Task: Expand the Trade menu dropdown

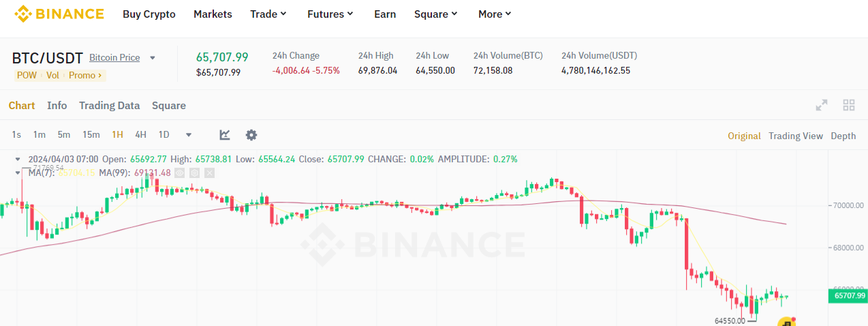Action: 268,14
